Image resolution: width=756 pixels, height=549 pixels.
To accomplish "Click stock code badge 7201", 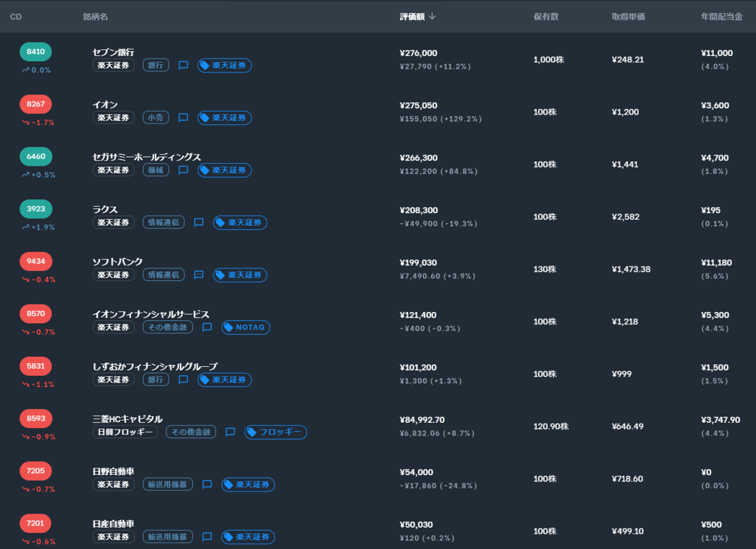I will click(35, 523).
